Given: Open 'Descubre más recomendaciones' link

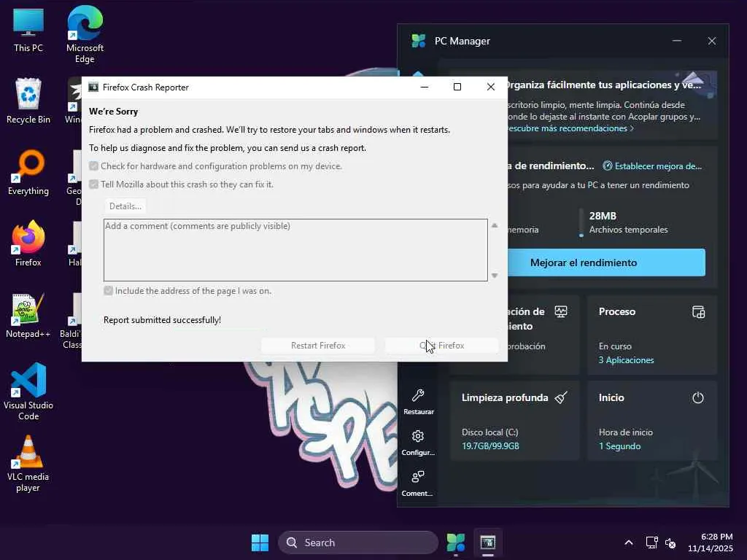Looking at the screenshot, I should coord(569,128).
